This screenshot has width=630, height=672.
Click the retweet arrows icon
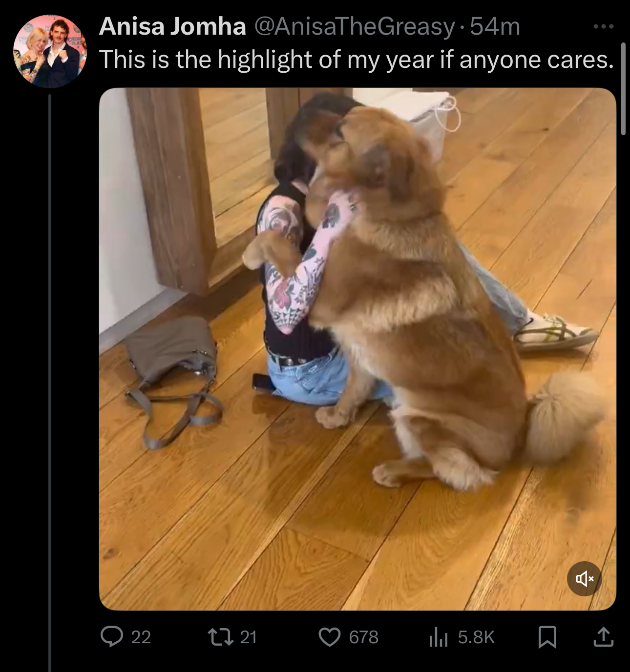point(220,637)
